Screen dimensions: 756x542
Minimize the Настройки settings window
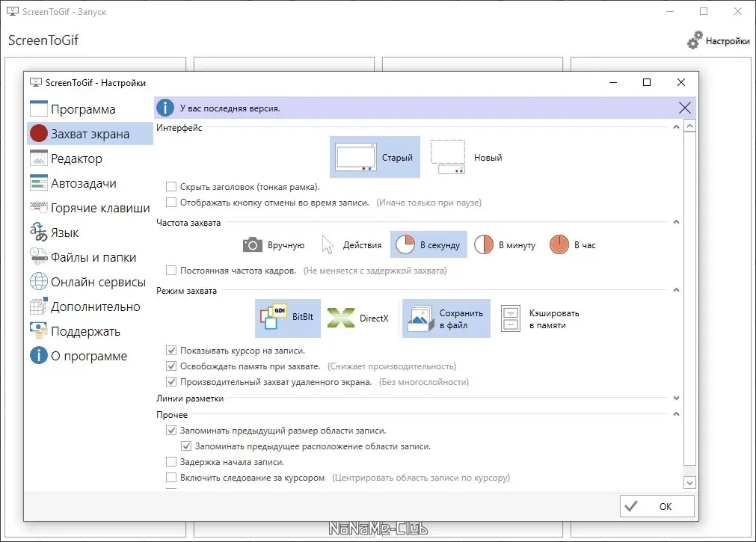pyautogui.click(x=613, y=82)
